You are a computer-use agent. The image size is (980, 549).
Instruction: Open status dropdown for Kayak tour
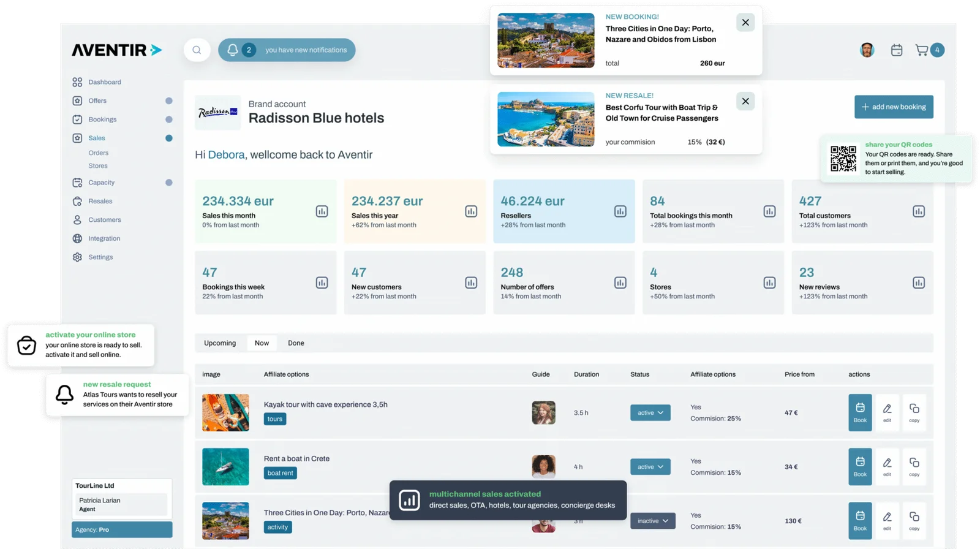tap(650, 412)
